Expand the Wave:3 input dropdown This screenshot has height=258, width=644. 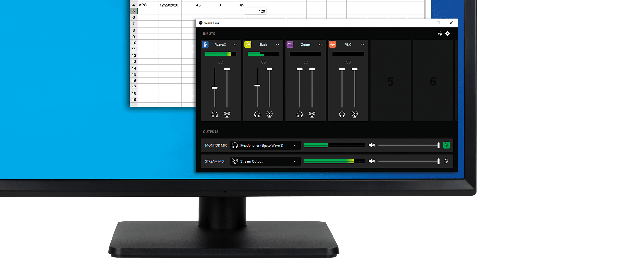235,45
